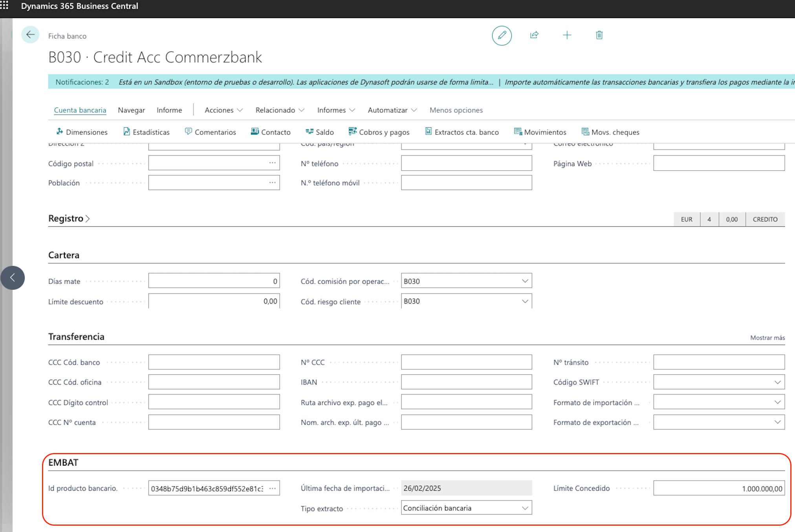Select the Informe tab
Screen dimensions: 795x532
[169, 110]
